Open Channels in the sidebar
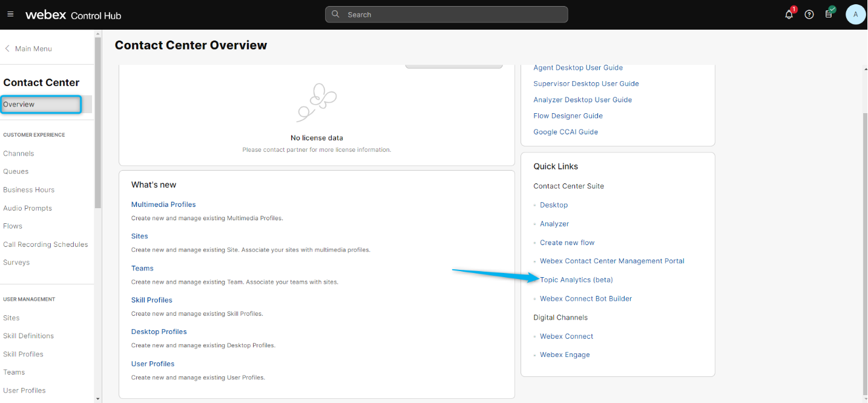 coord(19,154)
